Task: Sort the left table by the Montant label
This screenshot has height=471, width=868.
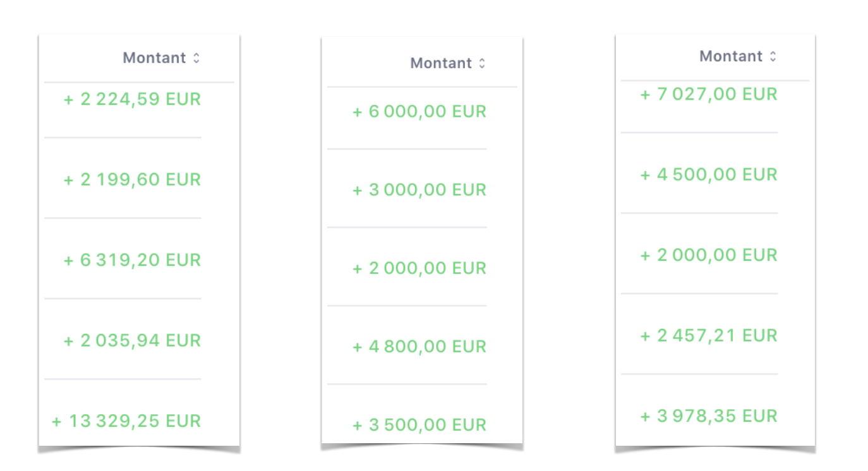Action: pyautogui.click(x=154, y=58)
